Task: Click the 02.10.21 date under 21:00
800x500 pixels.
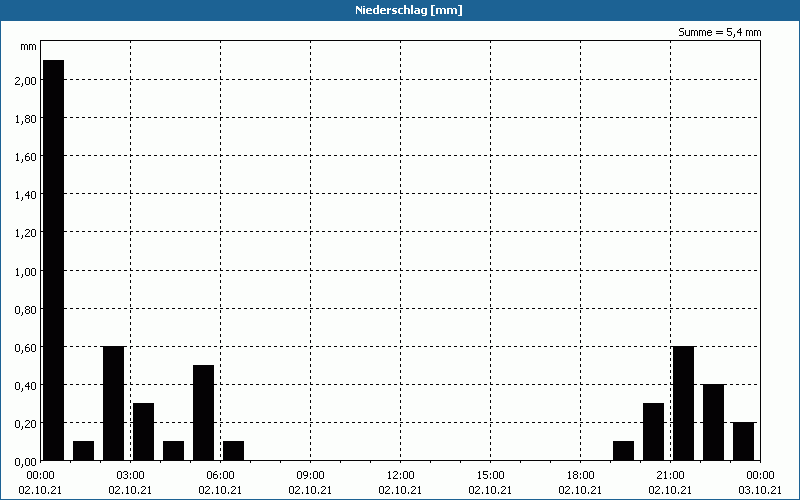Action: (x=670, y=490)
